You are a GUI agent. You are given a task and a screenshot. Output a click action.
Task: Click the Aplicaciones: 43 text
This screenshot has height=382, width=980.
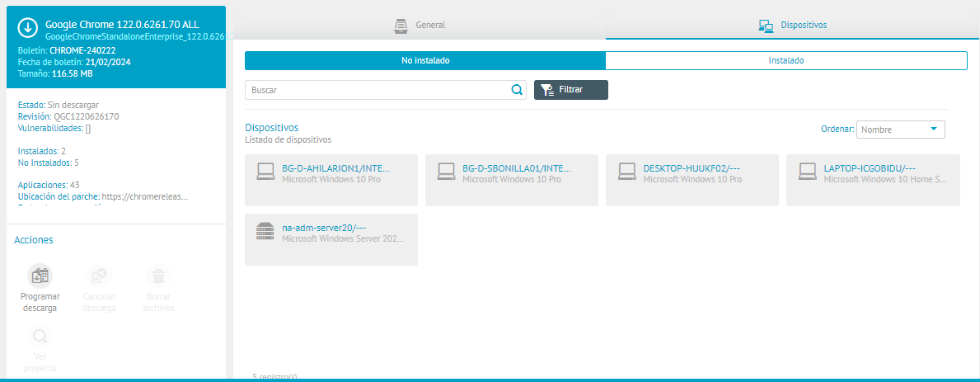click(49, 185)
